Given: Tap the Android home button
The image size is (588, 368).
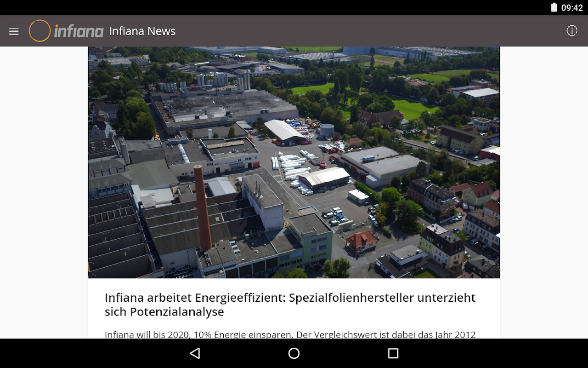Looking at the screenshot, I should [294, 353].
